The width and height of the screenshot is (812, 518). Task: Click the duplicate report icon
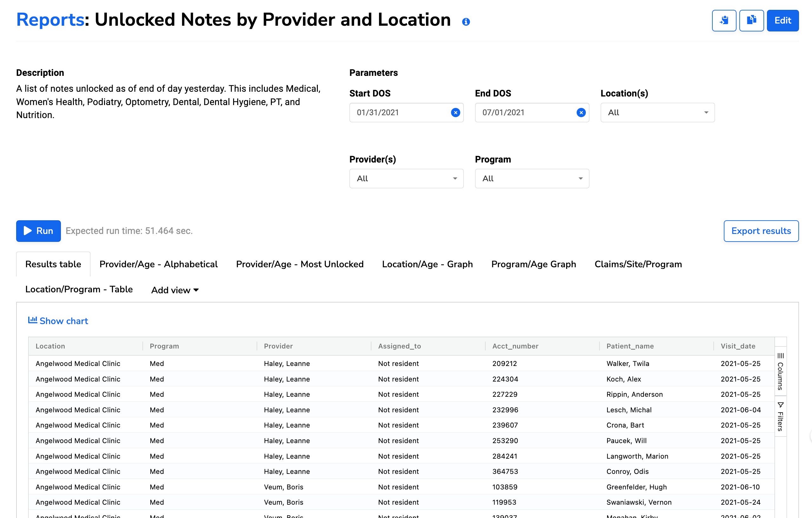pos(751,20)
